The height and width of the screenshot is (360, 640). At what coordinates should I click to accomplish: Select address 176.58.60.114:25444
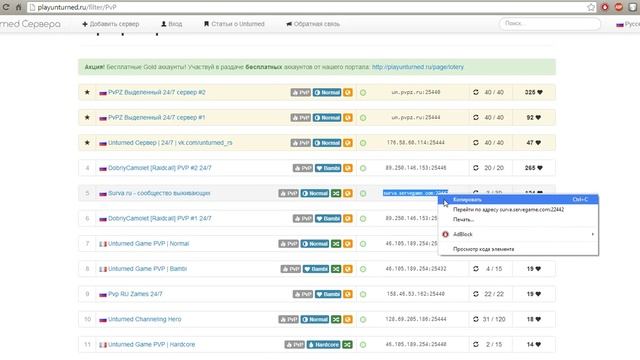coord(416,143)
